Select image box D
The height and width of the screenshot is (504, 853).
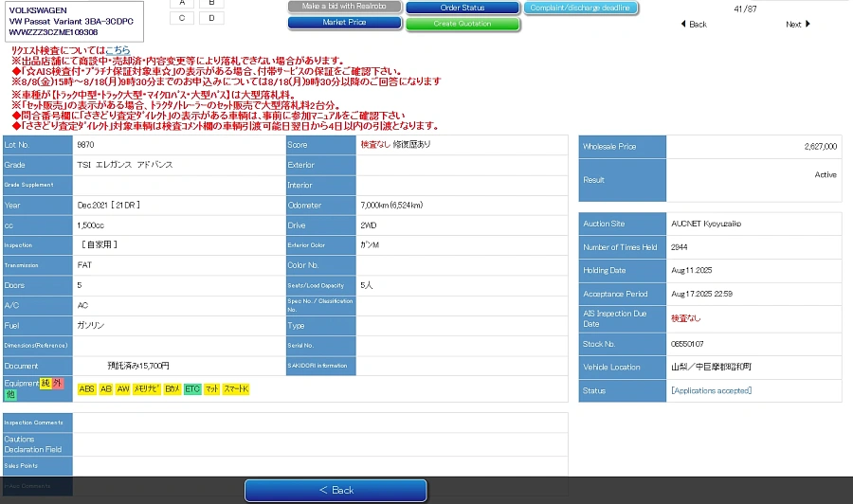(x=211, y=18)
